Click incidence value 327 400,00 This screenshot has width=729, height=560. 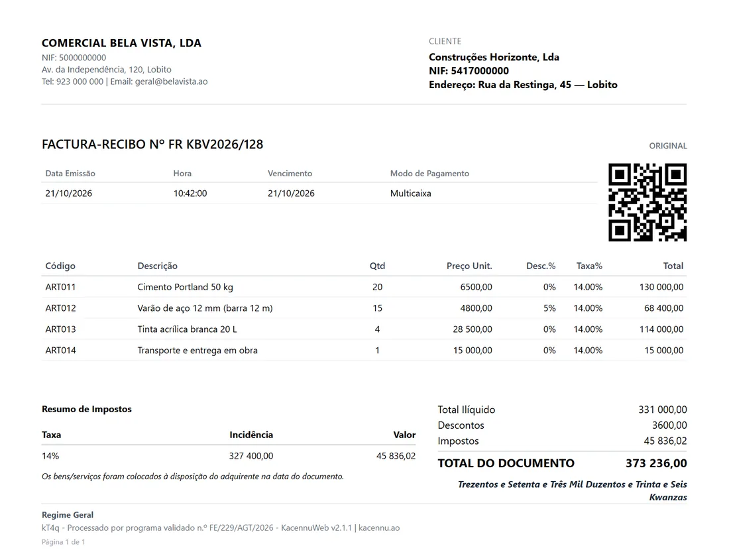click(x=251, y=456)
